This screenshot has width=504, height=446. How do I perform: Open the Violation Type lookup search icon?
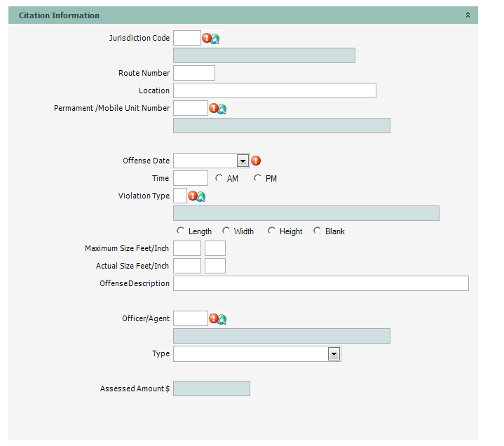click(x=201, y=196)
